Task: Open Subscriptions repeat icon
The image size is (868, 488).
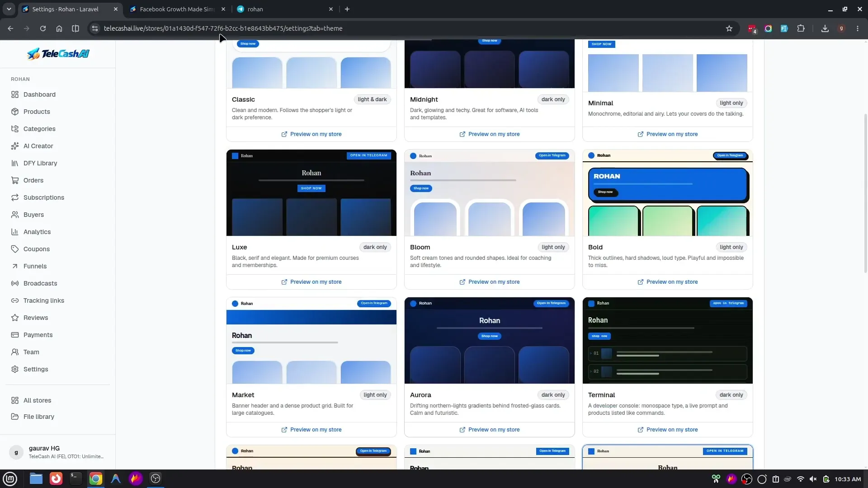Action: pos(15,197)
